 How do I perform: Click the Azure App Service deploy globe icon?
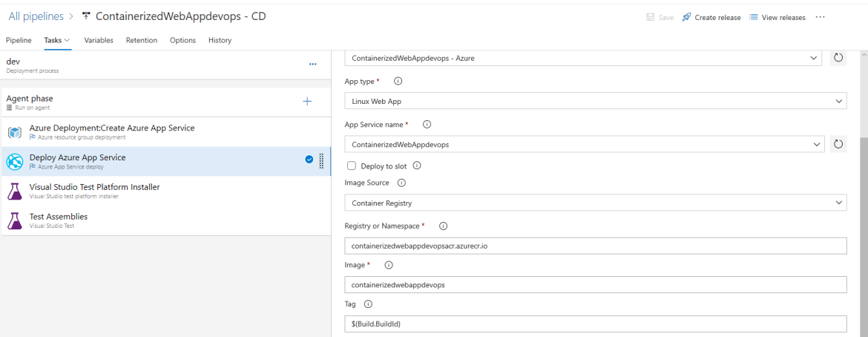click(14, 162)
